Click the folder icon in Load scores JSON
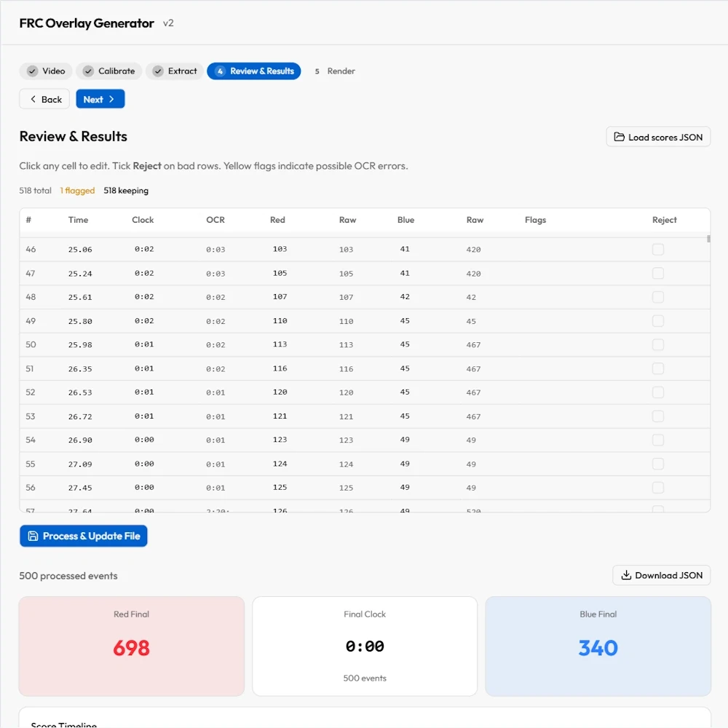Viewport: 728px width, 728px height. click(x=619, y=137)
